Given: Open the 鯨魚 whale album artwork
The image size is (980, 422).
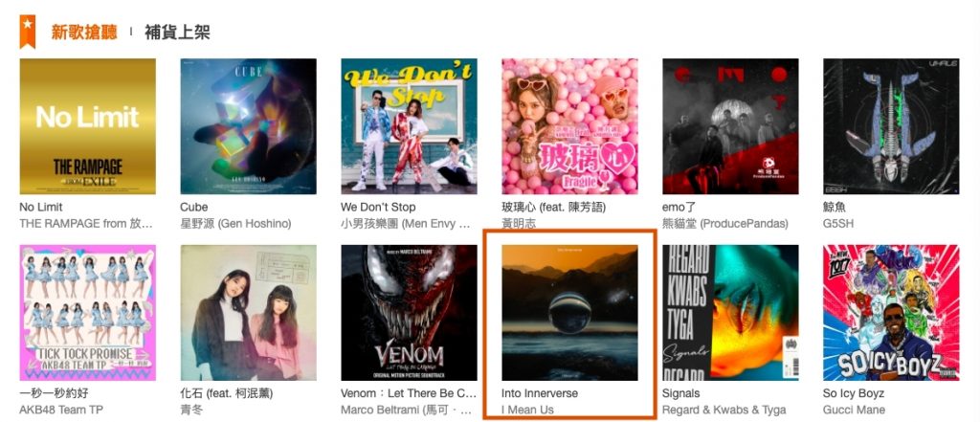Looking at the screenshot, I should pyautogui.click(x=891, y=126).
